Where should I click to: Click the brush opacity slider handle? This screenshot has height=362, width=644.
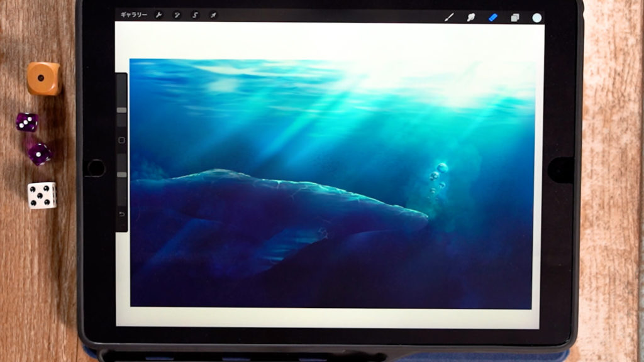[x=121, y=174]
